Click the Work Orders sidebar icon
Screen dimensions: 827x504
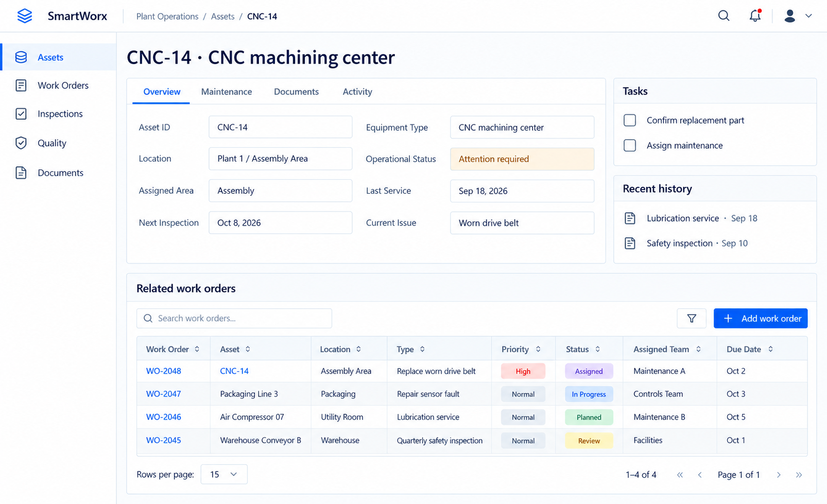click(x=21, y=85)
